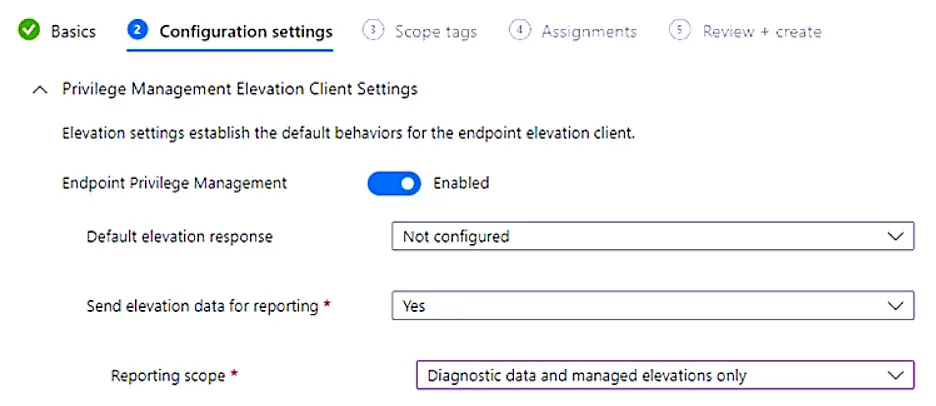
Task: Collapse Privilege Management Elevation Client Settings chevron
Action: point(40,90)
